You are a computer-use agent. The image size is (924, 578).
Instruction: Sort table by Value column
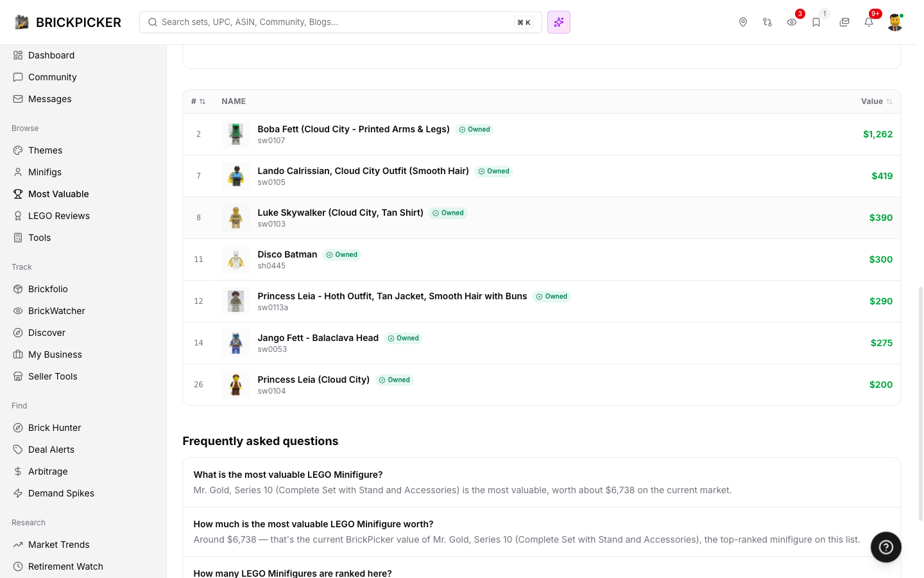pos(877,101)
